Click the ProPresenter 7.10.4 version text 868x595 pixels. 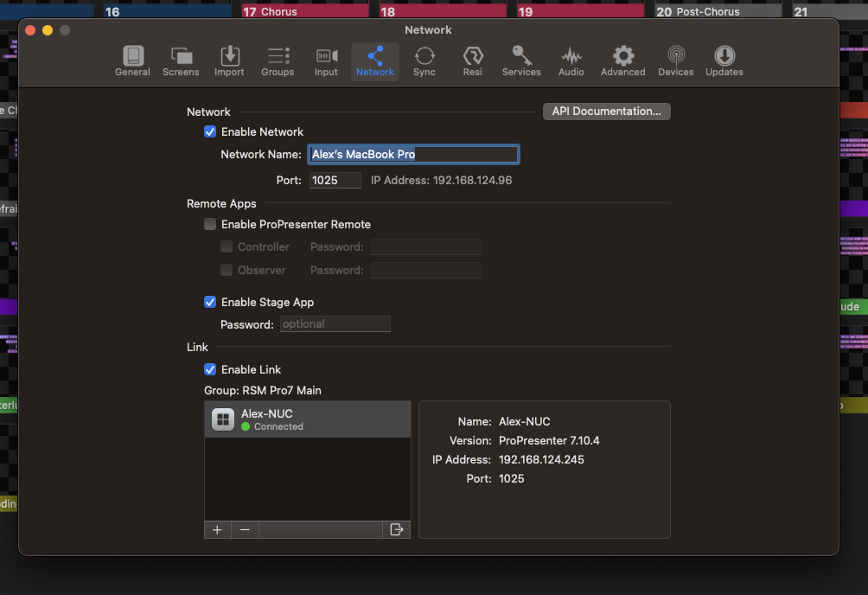tap(549, 440)
